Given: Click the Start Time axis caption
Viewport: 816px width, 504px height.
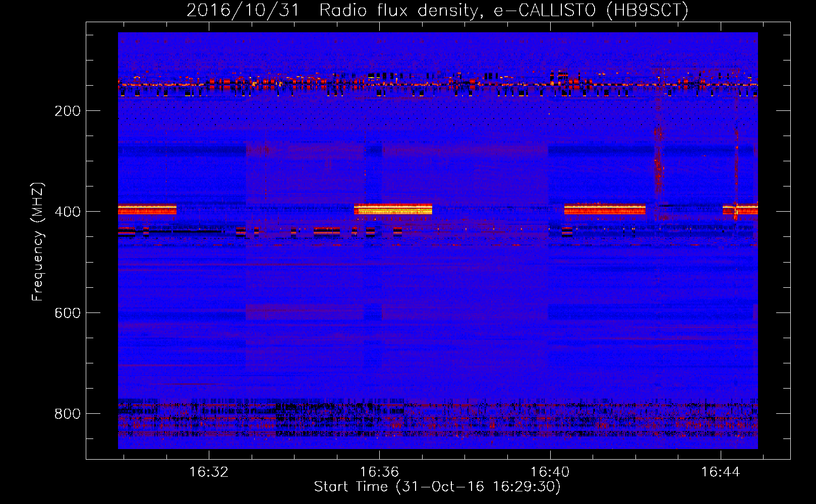Looking at the screenshot, I should point(437,487).
